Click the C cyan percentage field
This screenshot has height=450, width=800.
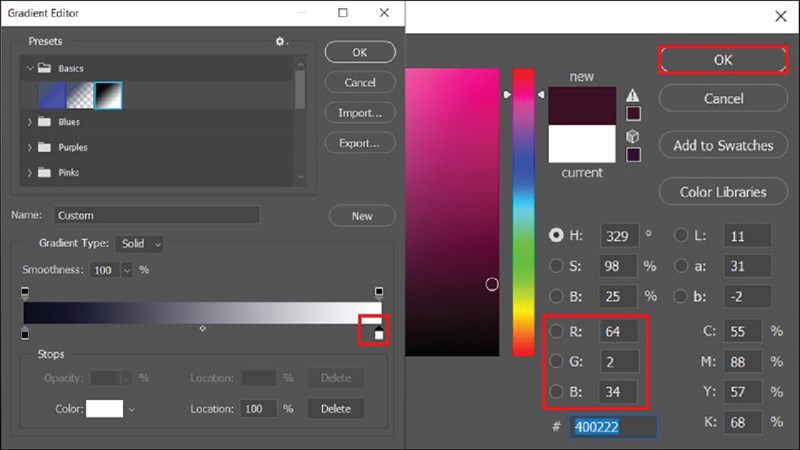pos(743,332)
